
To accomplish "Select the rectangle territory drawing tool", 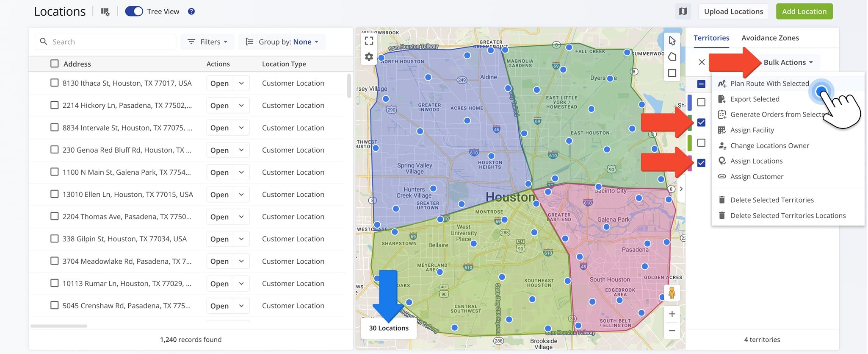I will pos(672,73).
